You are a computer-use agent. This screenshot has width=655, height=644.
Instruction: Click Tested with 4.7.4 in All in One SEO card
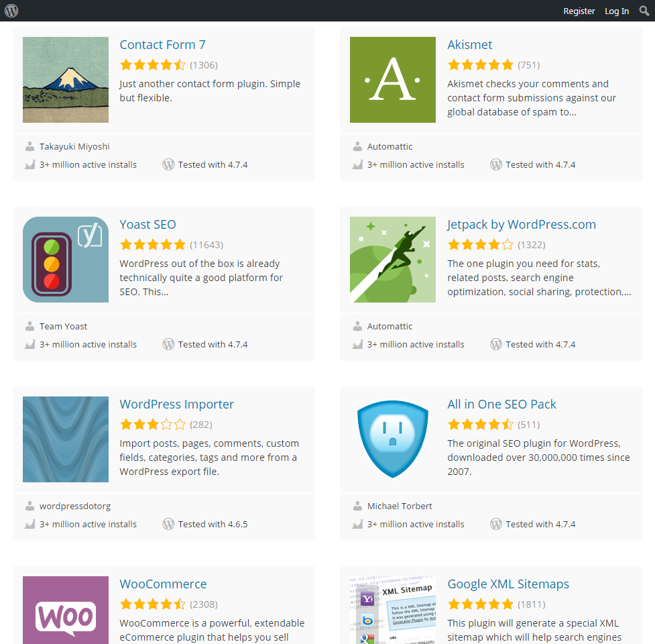(x=540, y=524)
